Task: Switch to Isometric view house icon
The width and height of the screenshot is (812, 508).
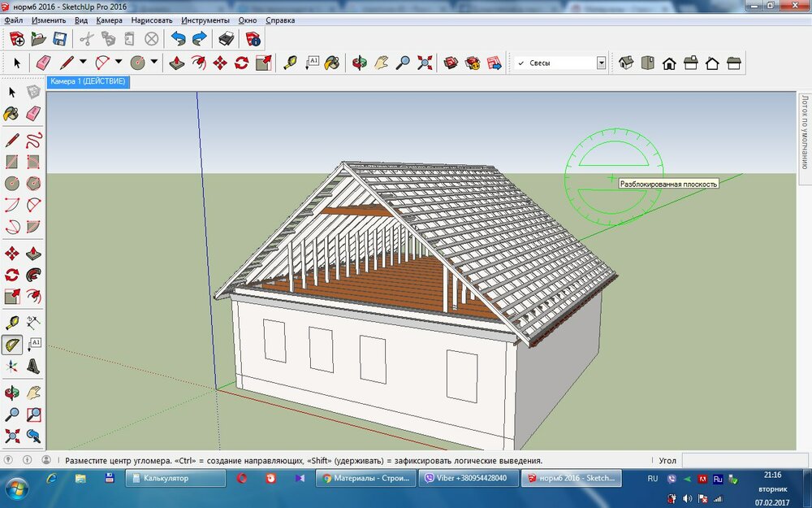Action: pos(625,63)
